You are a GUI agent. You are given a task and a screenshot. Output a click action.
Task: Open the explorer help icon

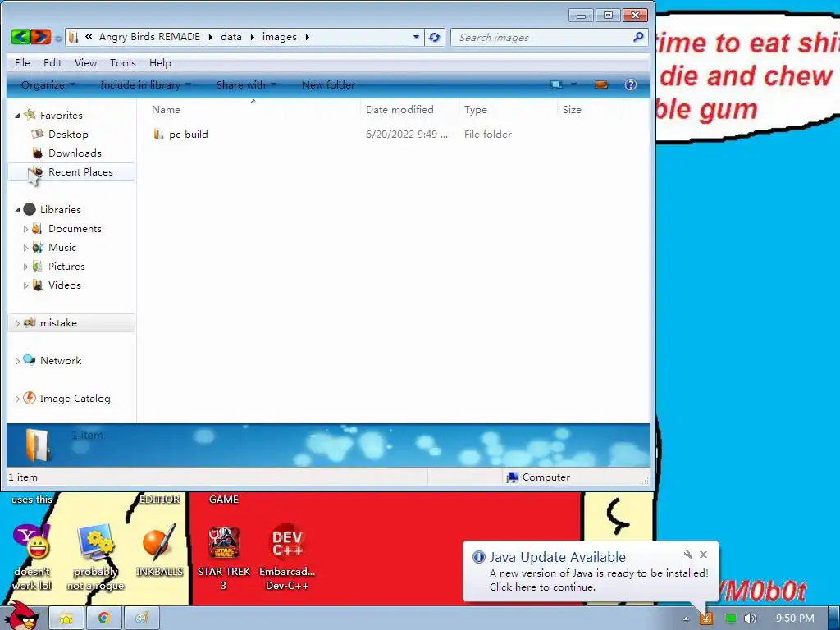coord(631,84)
